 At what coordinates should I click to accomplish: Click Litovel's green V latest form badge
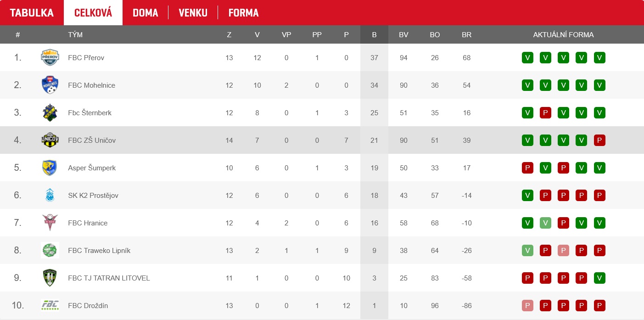click(599, 278)
